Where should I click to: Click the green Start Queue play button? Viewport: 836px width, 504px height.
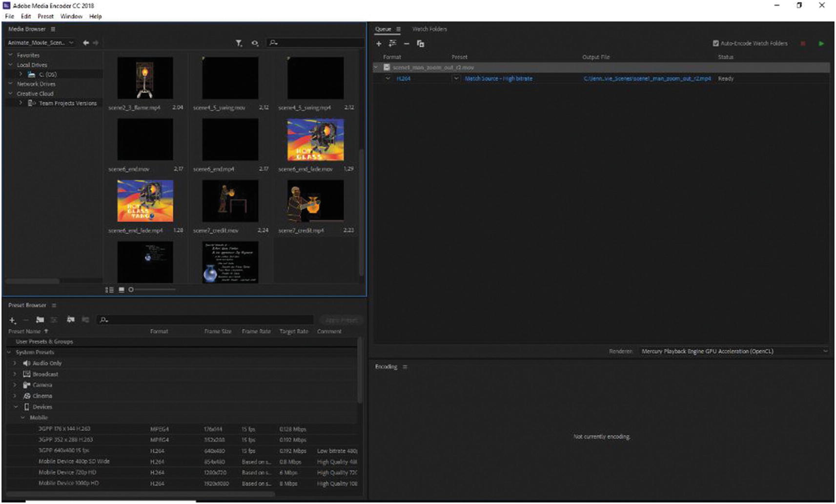click(821, 43)
